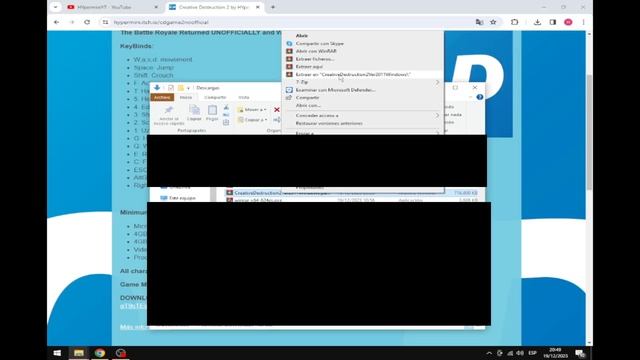This screenshot has width=640, height=360.
Task: Close the Creative Destruction 2 tab
Action: point(258,7)
